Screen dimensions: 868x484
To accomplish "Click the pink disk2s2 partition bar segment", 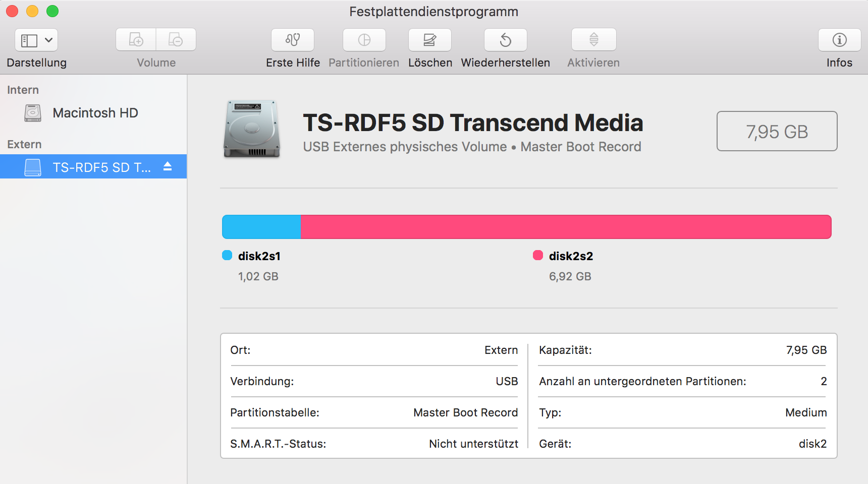I will click(x=566, y=227).
